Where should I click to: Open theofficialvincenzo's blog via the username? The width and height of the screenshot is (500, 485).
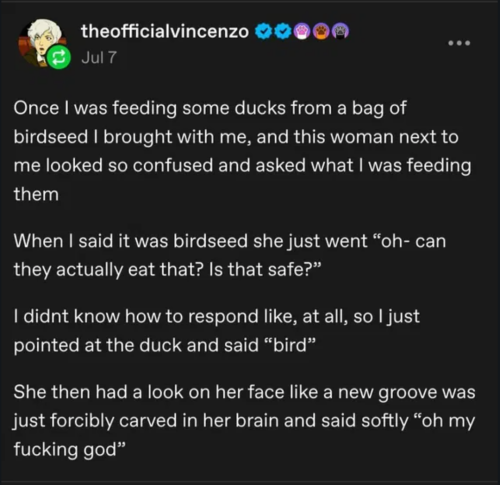pos(165,32)
